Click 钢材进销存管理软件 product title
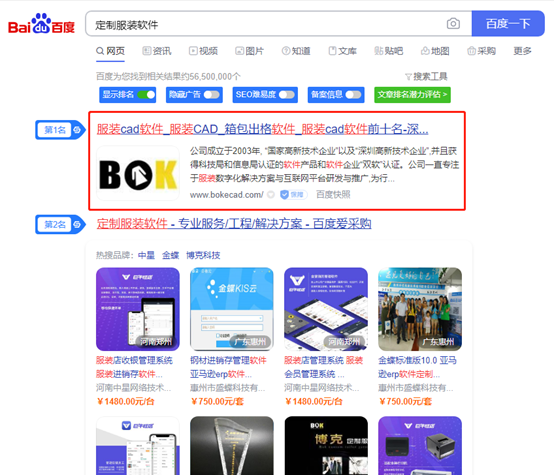The width and height of the screenshot is (554, 475). pos(228,367)
